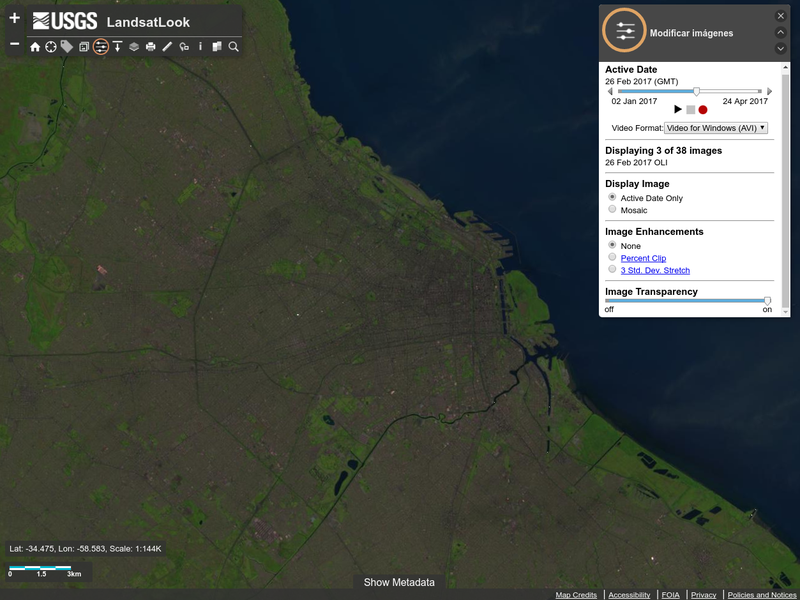Zoom in with the plus button

click(x=14, y=19)
